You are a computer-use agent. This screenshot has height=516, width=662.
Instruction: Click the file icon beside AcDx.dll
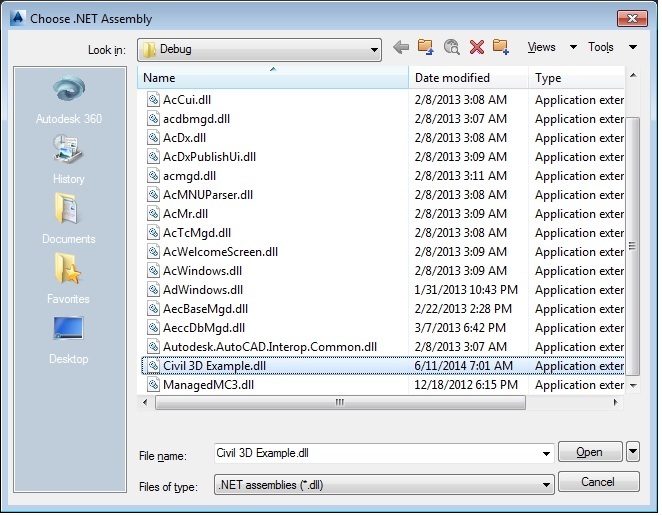point(153,138)
